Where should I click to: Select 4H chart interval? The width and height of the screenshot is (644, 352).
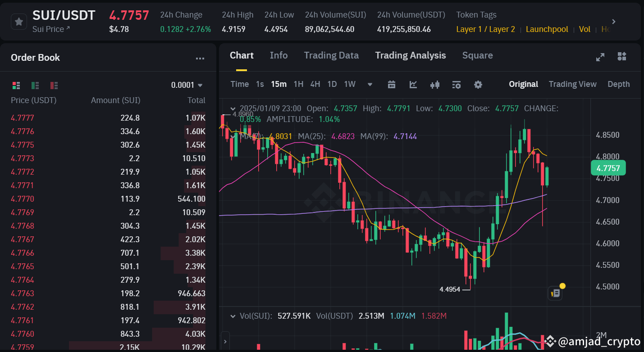pyautogui.click(x=315, y=84)
